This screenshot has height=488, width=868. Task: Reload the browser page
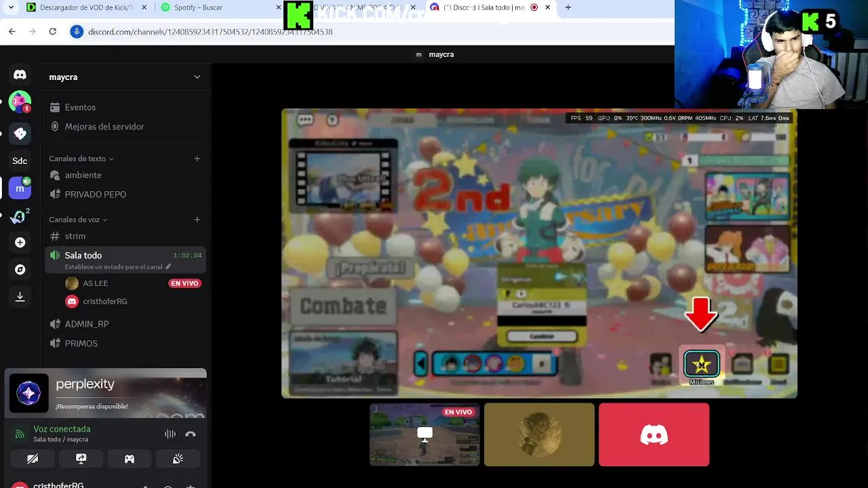click(53, 31)
